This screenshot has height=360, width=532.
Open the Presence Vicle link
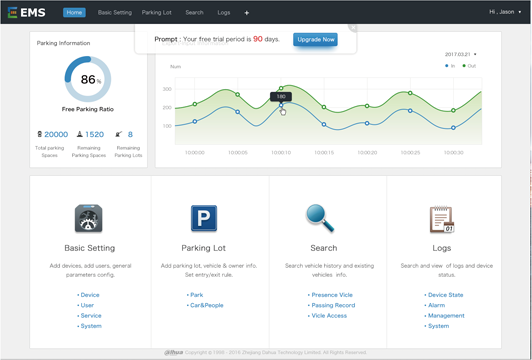330,295
